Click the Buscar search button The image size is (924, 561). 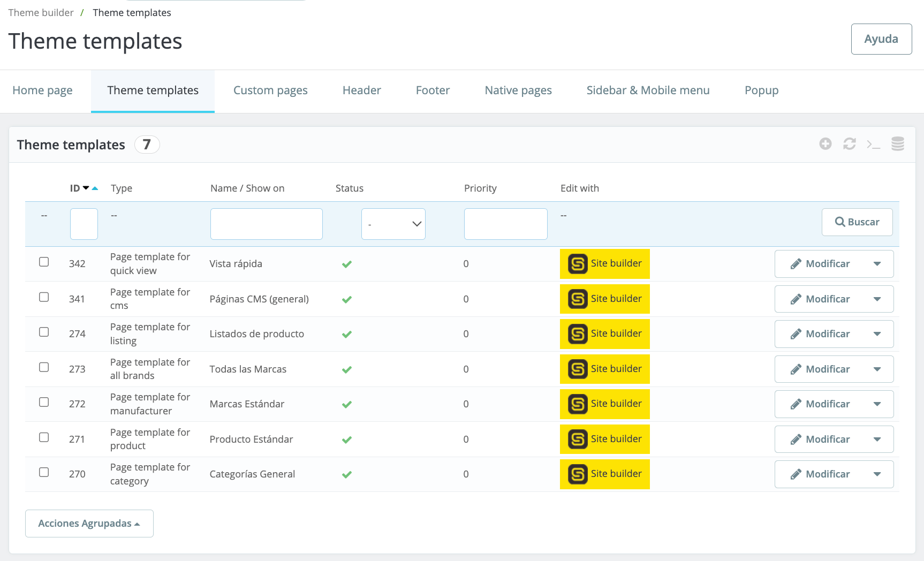tap(857, 222)
